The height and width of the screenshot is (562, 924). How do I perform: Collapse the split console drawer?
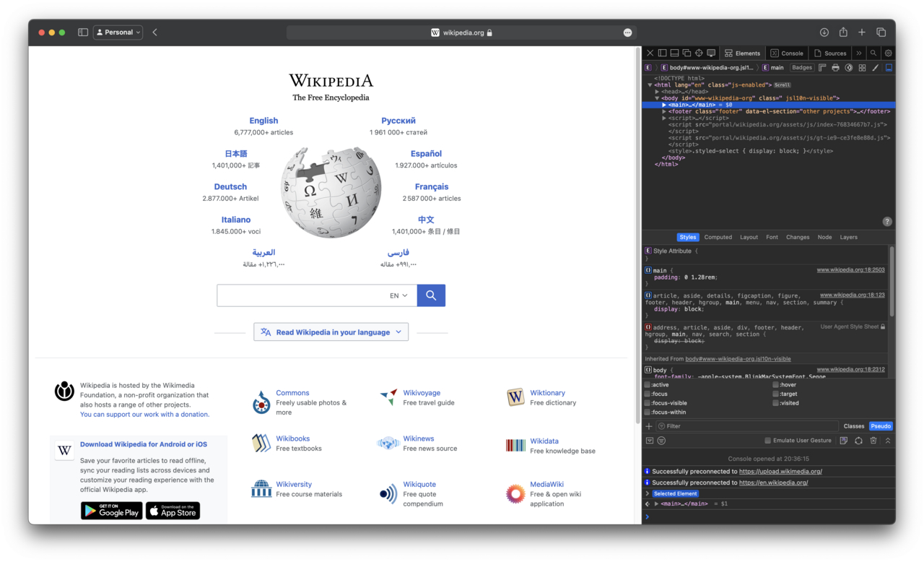[888, 441]
